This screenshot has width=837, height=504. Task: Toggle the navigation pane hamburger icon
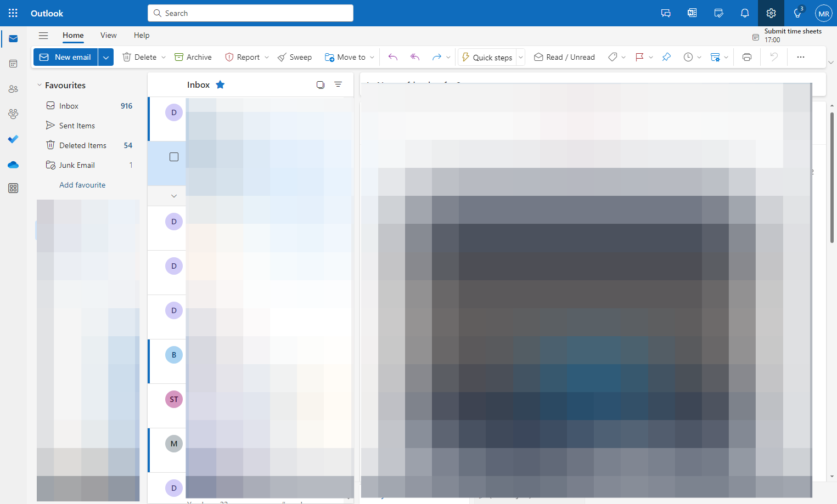click(x=43, y=36)
